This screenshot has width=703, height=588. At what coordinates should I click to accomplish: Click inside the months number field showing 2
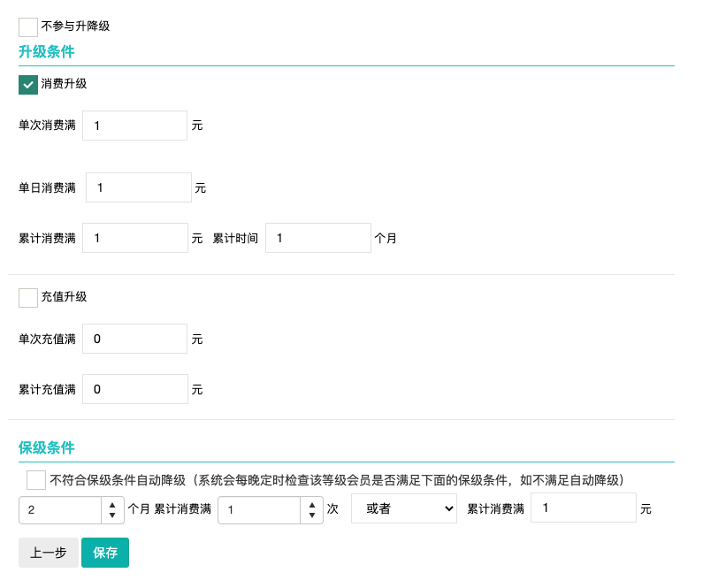pos(60,510)
